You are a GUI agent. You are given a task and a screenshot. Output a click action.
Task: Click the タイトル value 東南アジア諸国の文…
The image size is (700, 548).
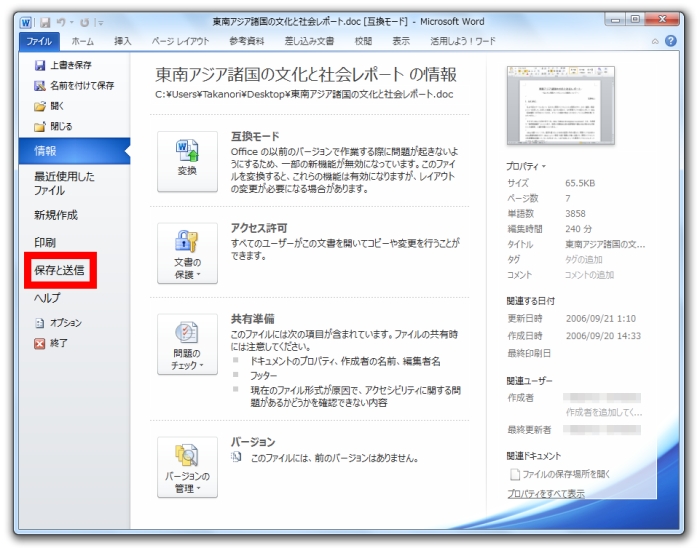click(x=605, y=244)
